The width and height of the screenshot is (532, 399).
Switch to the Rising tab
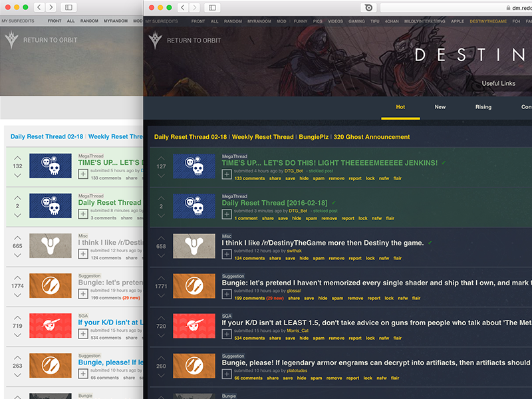point(483,107)
